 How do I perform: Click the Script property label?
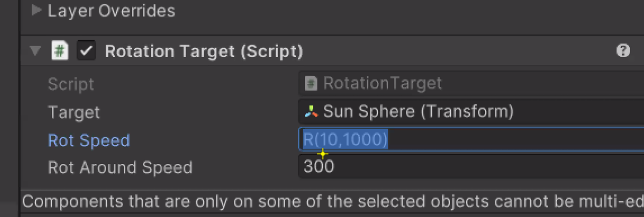tap(70, 84)
